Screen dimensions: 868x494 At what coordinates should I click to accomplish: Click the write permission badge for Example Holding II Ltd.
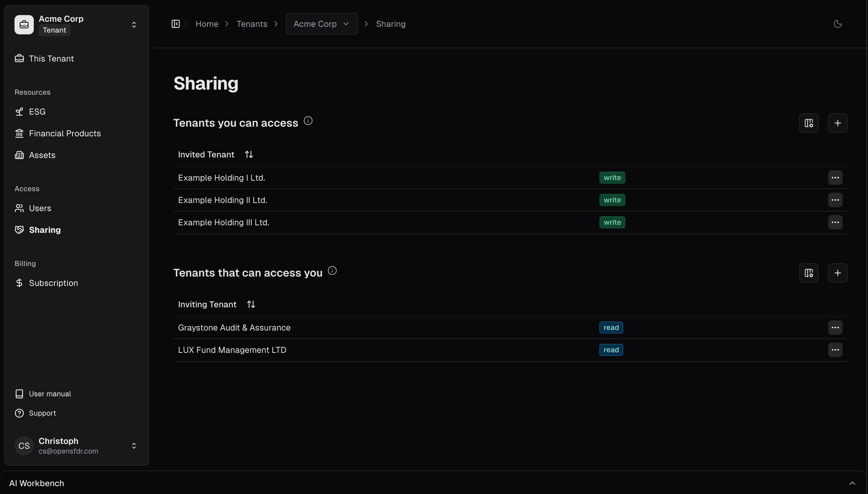(612, 200)
